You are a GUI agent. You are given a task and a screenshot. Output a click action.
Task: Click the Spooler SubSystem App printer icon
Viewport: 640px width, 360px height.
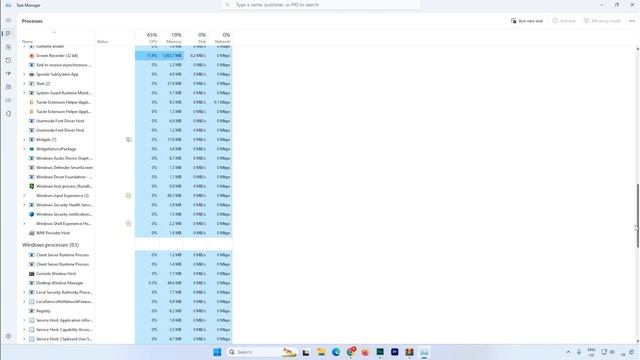[x=31, y=74]
